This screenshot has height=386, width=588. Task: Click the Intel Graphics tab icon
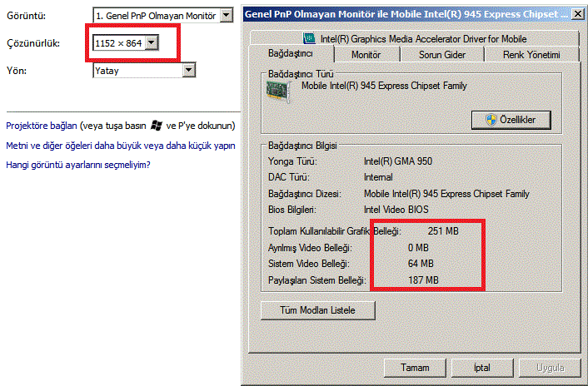(309, 38)
